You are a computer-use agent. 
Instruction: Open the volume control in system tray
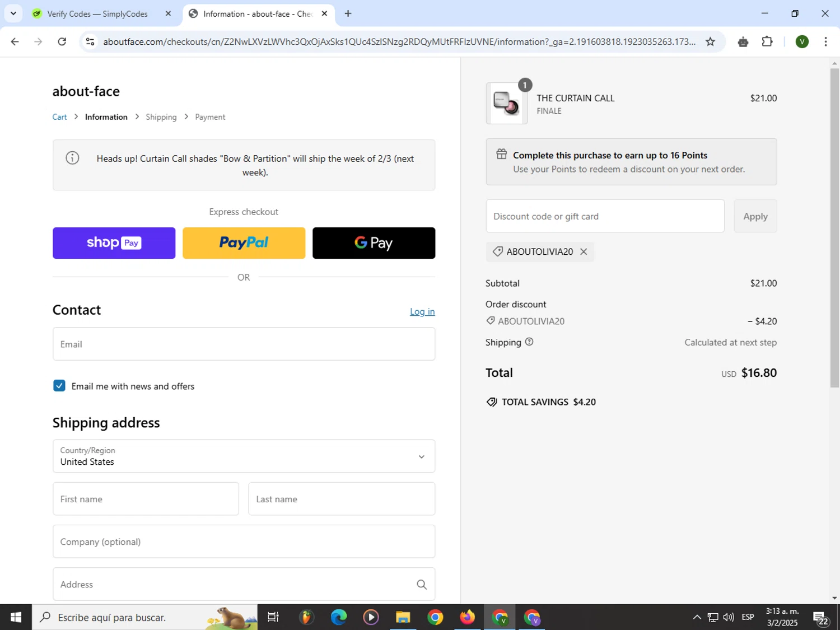click(x=729, y=617)
